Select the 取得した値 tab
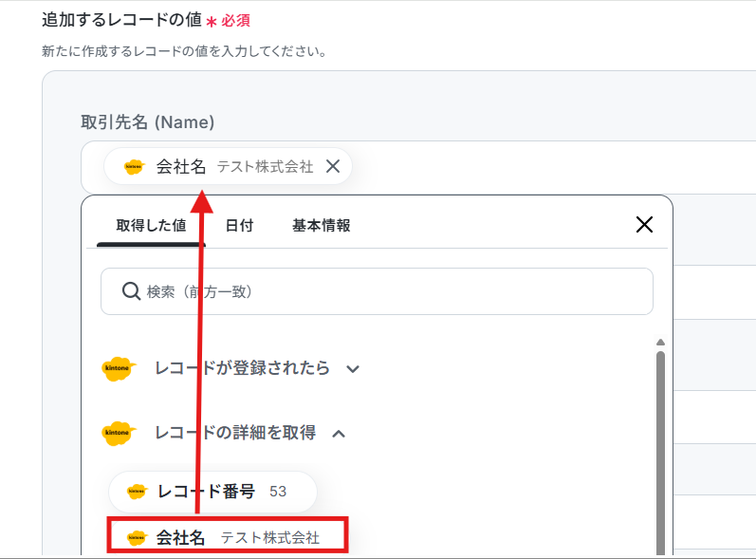Screen dimensions: 756x559 click(151, 225)
